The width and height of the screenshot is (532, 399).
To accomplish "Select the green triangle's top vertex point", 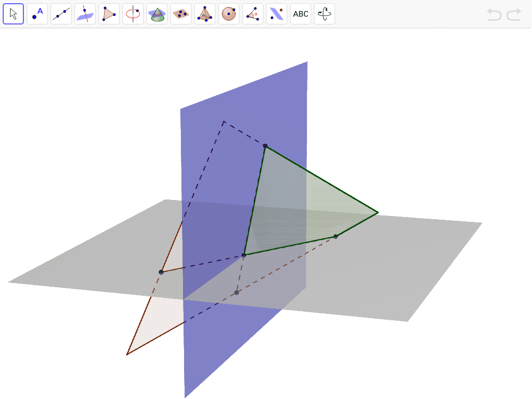I will pyautogui.click(x=265, y=146).
